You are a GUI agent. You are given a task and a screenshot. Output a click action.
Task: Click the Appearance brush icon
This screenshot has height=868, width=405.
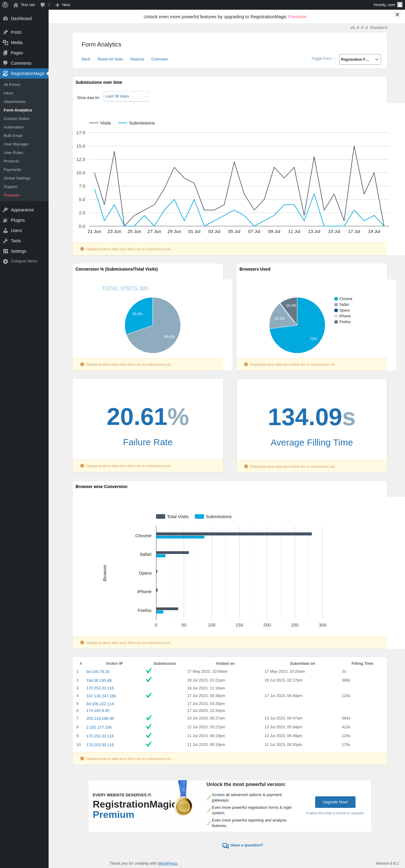(x=5, y=210)
